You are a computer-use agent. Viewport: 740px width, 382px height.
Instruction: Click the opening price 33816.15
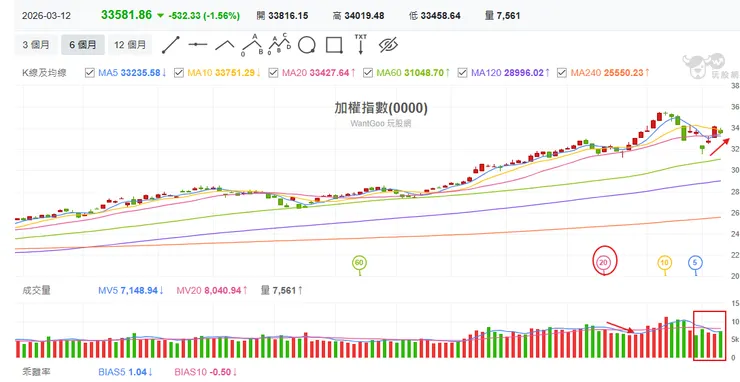(288, 16)
